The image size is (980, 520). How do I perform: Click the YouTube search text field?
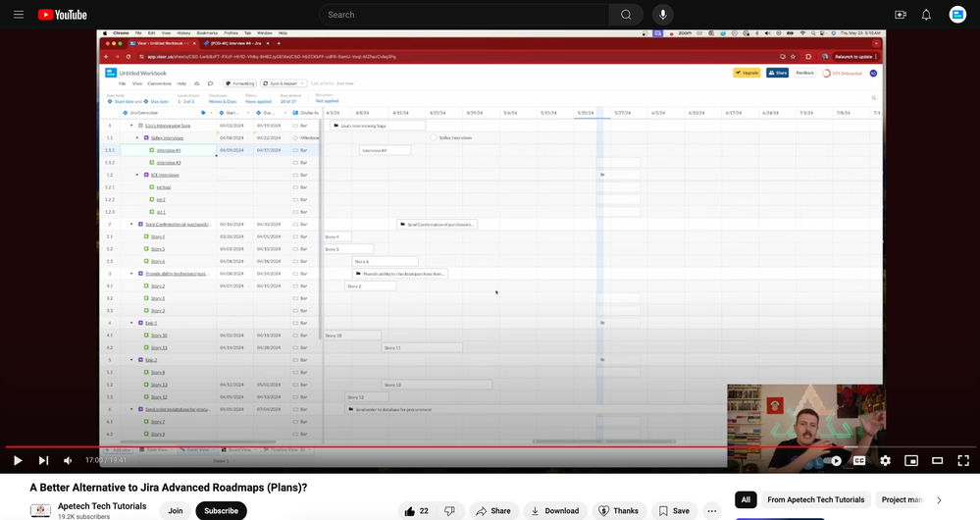(464, 15)
